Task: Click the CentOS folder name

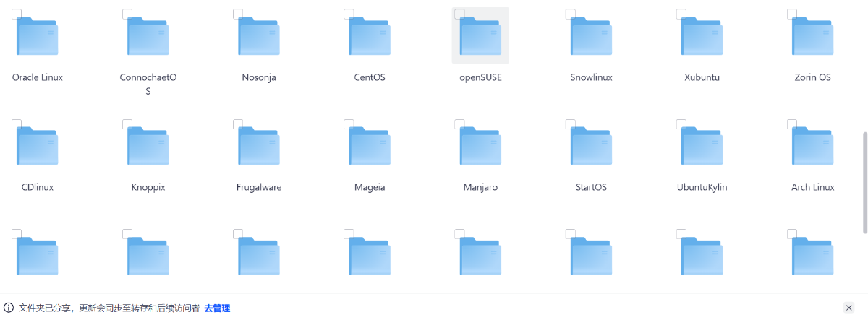Action: pos(370,77)
